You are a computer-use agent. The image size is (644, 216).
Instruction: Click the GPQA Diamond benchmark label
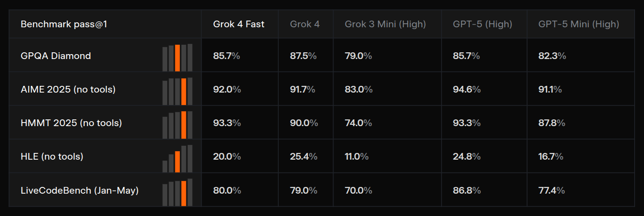point(56,56)
